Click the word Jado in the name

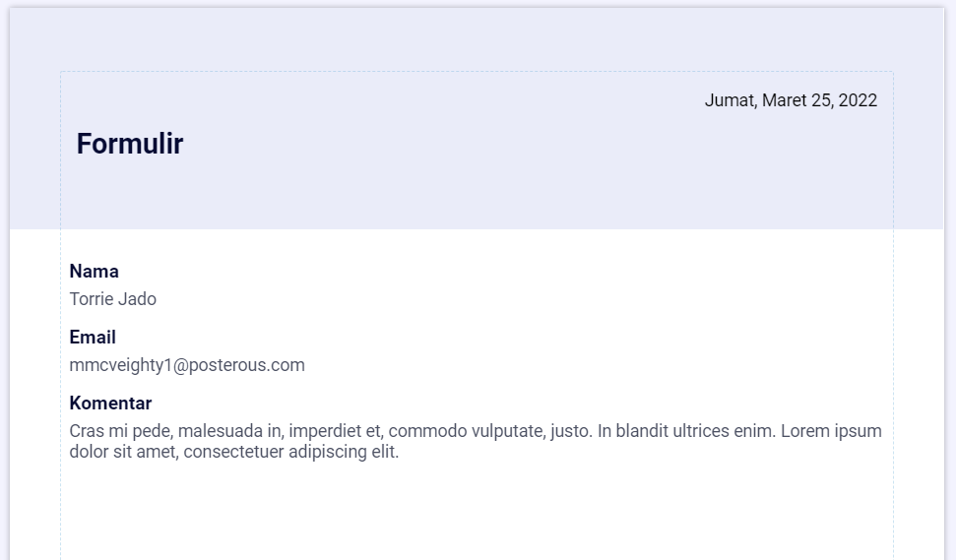point(137,299)
